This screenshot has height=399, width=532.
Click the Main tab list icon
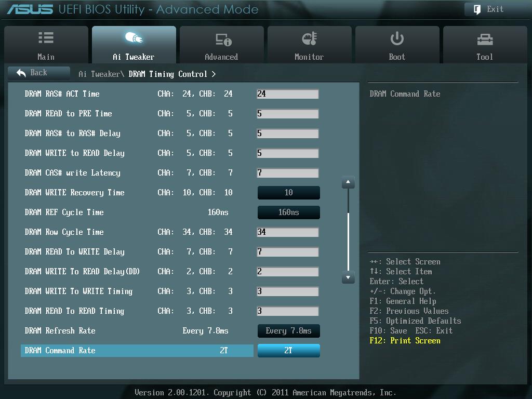pyautogui.click(x=46, y=37)
